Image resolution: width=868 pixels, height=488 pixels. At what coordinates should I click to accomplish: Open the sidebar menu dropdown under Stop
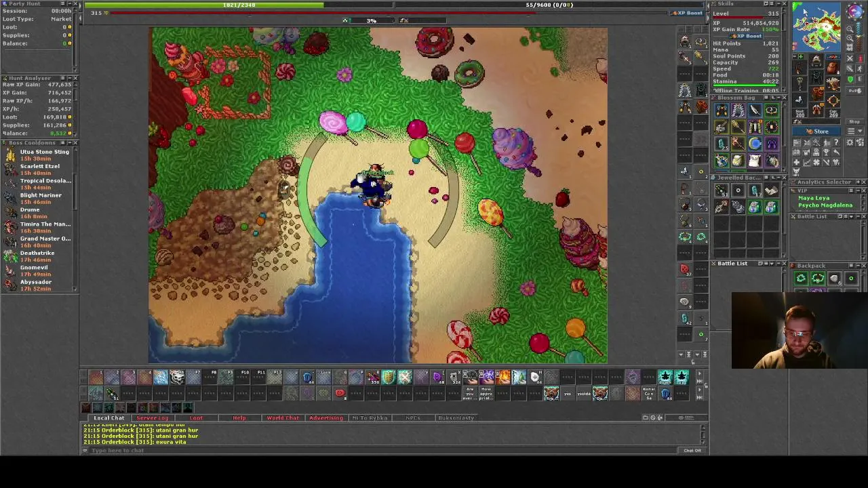(854, 131)
